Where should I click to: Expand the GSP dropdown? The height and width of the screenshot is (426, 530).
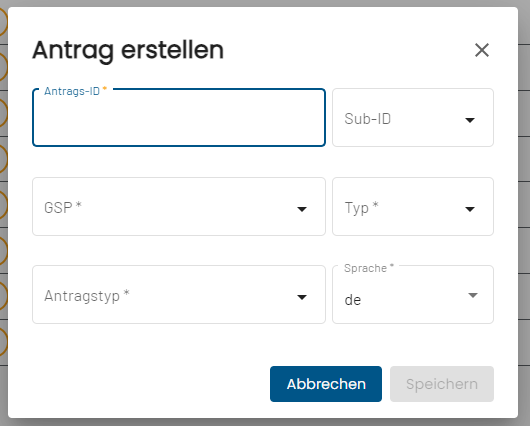[x=179, y=207]
